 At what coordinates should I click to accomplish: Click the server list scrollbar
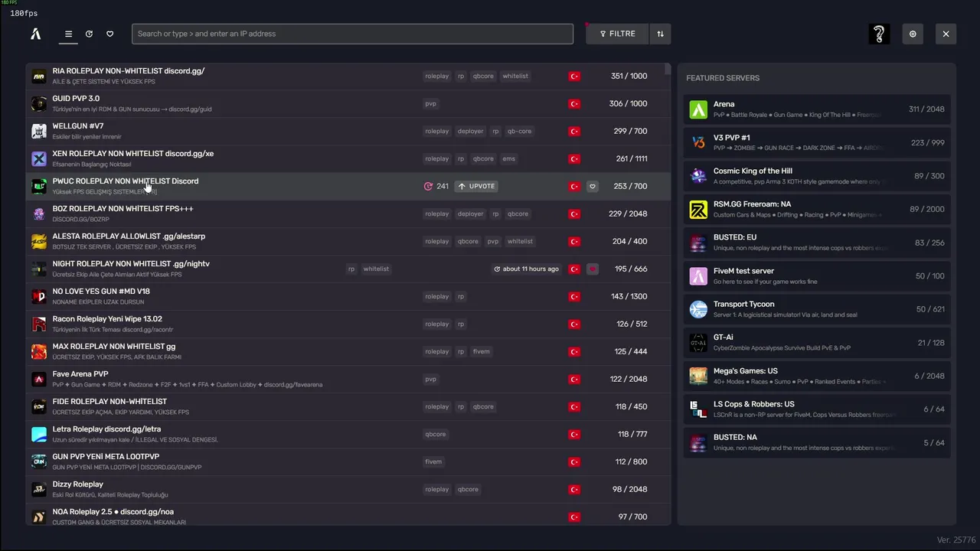668,69
